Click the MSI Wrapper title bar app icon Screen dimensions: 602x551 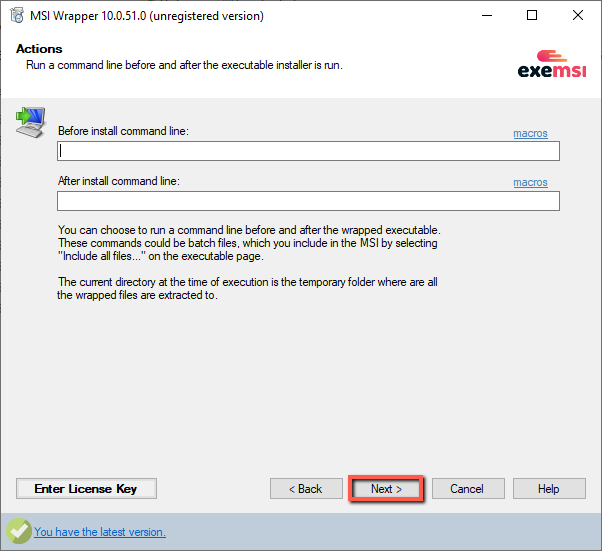point(17,16)
